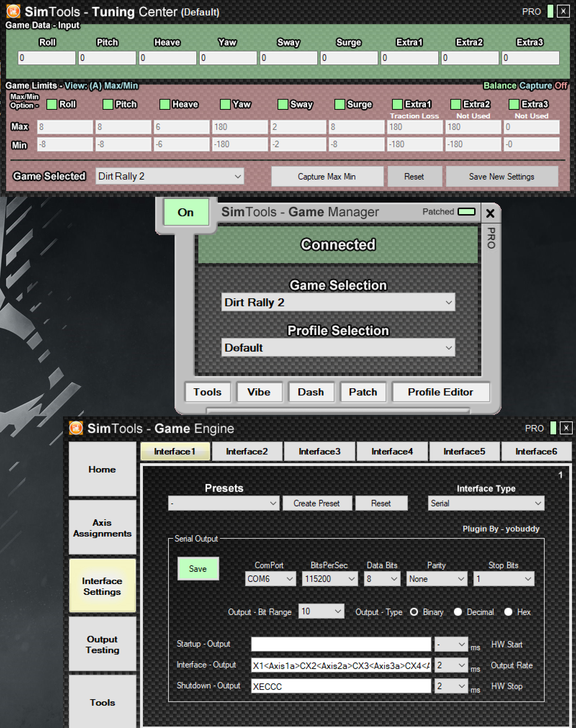Viewport: 576px width, 728px height.
Task: Click the Interface - Output text field
Action: point(341,665)
